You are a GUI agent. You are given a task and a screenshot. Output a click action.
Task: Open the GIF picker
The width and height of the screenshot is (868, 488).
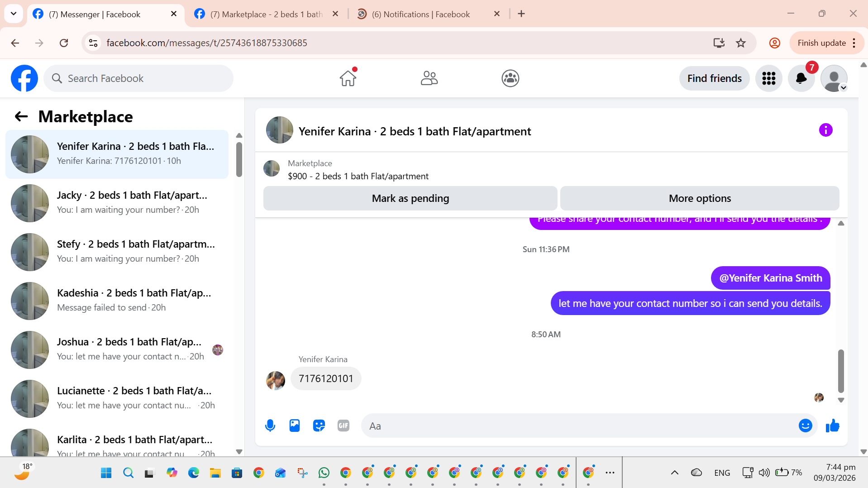click(343, 426)
